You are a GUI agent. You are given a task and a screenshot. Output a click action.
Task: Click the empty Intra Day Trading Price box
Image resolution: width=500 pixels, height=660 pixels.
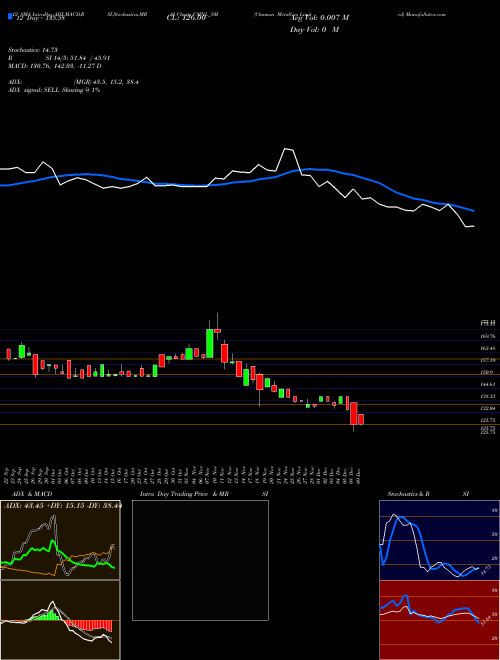coord(200,560)
